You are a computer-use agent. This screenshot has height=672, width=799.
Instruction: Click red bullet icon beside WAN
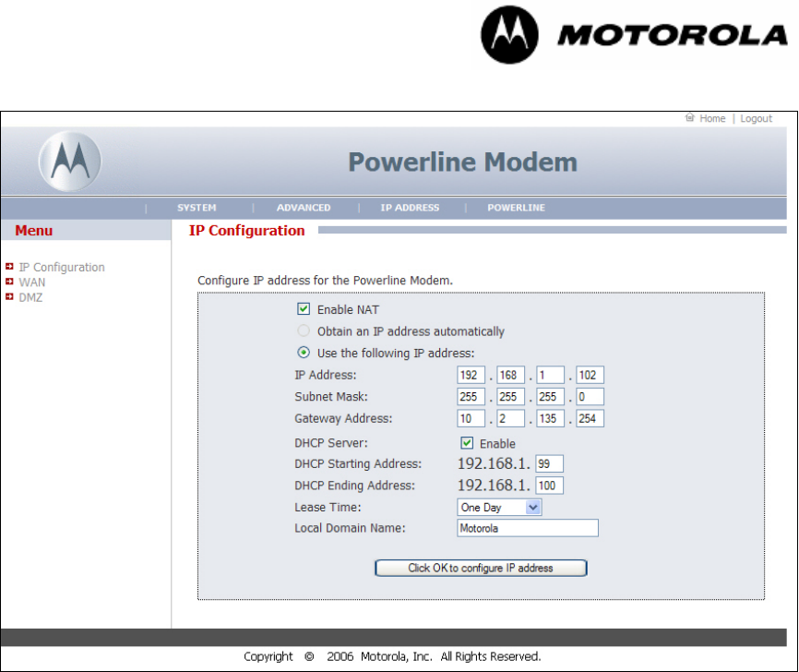coord(9,282)
